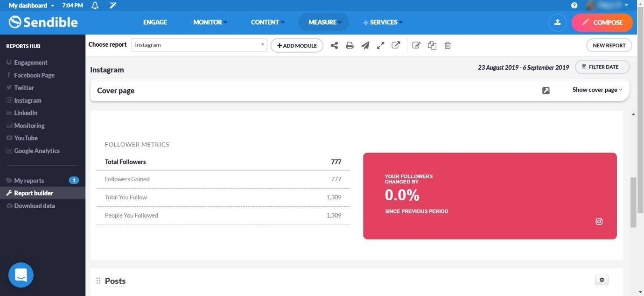Click the Instagram report title heading
Viewport: 644px width, 296px height.
(107, 70)
